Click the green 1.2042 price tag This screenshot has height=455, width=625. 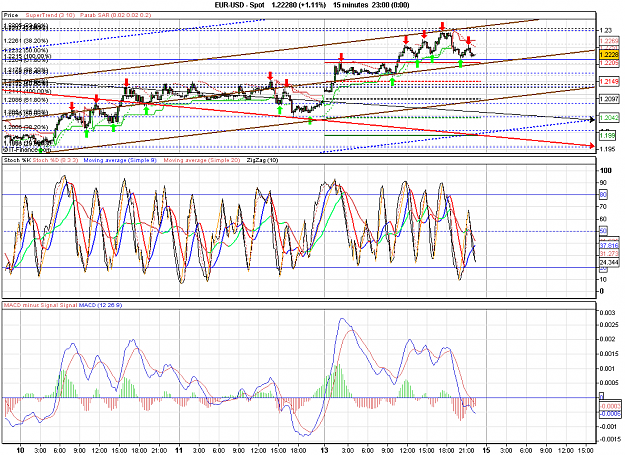(x=609, y=118)
